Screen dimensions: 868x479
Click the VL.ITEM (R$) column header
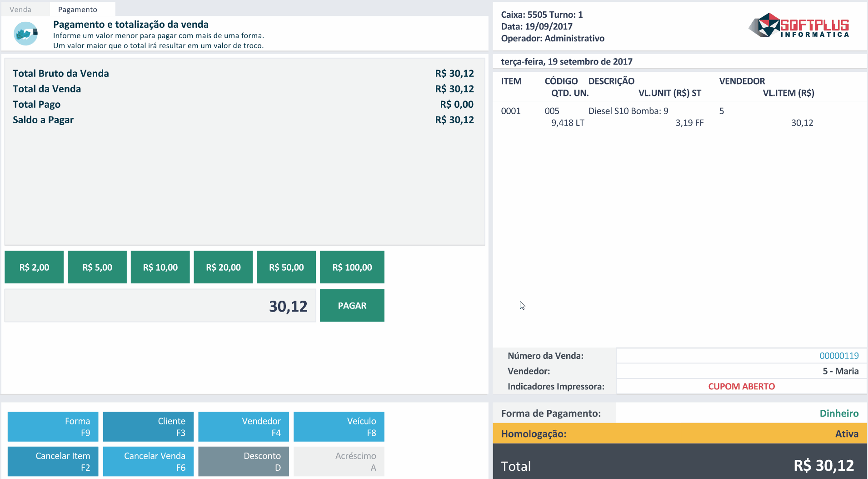click(x=788, y=93)
